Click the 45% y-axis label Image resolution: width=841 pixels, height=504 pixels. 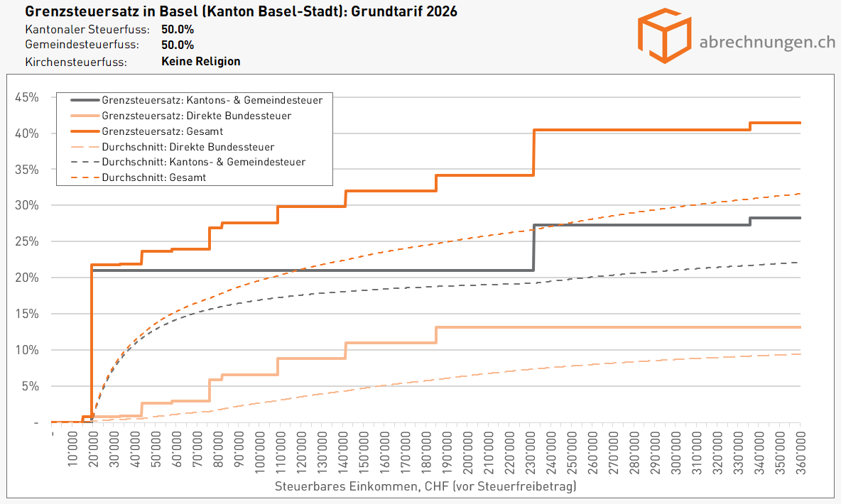click(27, 97)
